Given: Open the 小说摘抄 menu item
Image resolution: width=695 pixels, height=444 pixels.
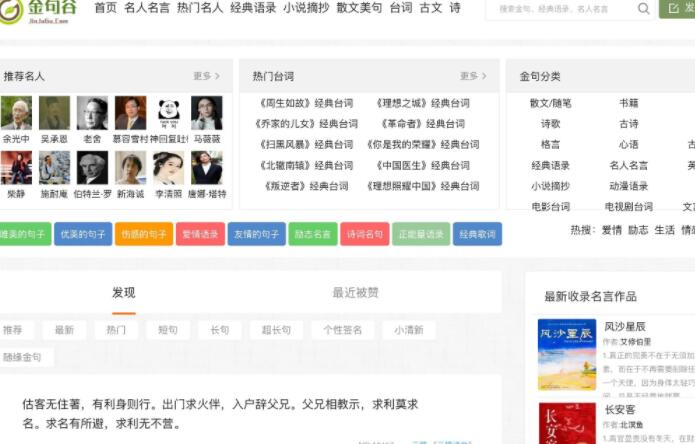Looking at the screenshot, I should point(306,8).
